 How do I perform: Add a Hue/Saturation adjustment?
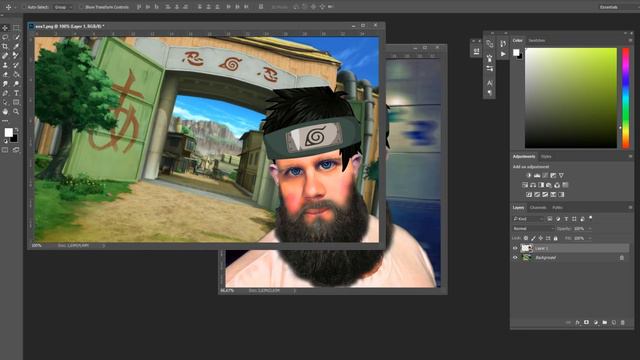point(525,185)
